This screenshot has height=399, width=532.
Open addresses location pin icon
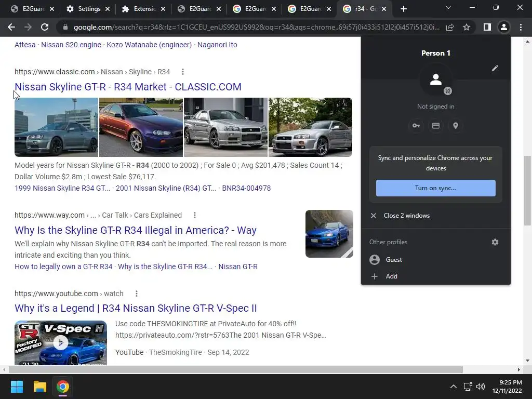pyautogui.click(x=456, y=126)
